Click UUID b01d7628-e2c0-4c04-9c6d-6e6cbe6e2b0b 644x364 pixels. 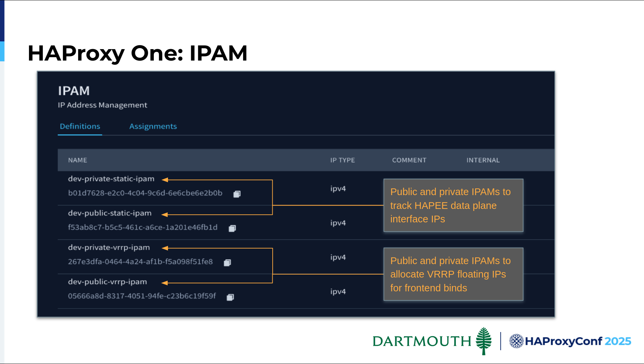[x=145, y=193]
